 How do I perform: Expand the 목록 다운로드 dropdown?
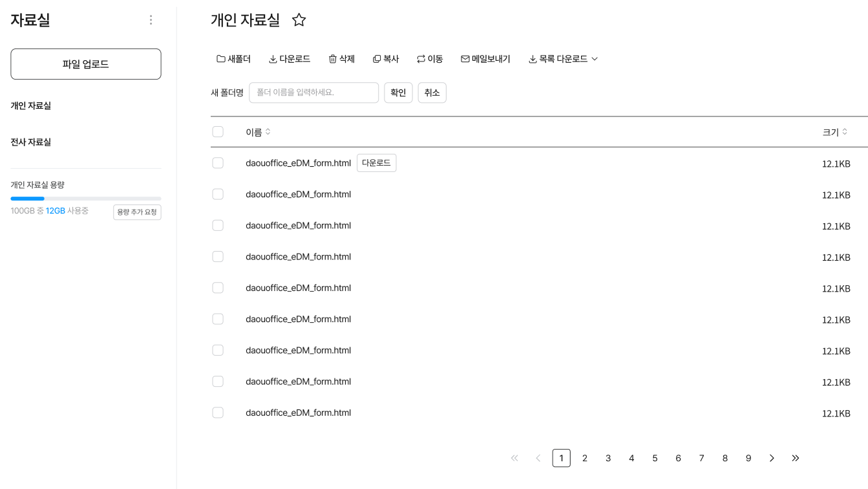point(563,59)
